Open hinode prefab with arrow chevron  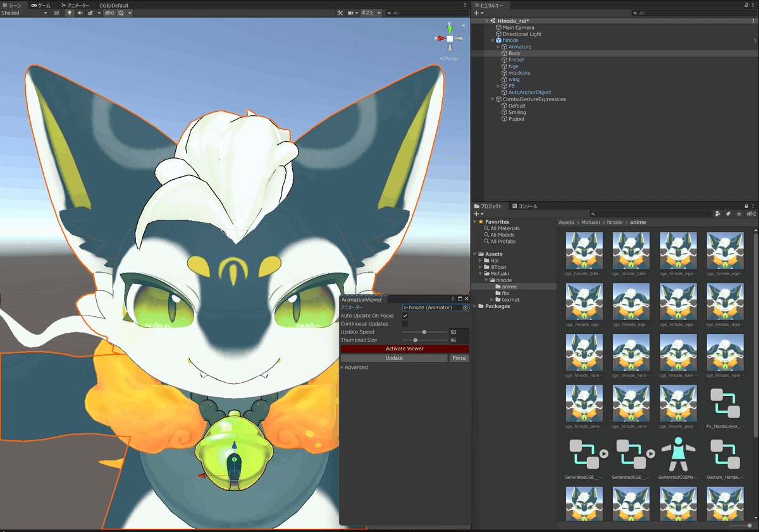point(755,40)
